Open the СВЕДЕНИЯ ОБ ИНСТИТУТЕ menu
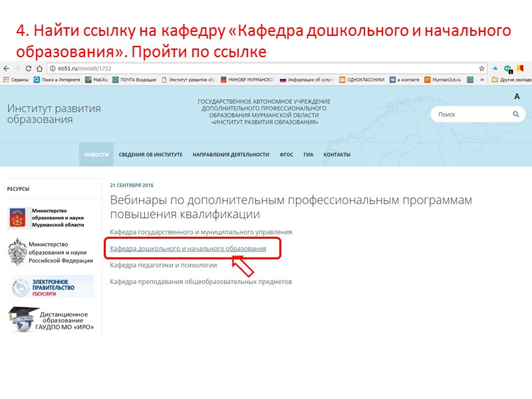Viewport: 532px width, 399px height. pos(150,154)
